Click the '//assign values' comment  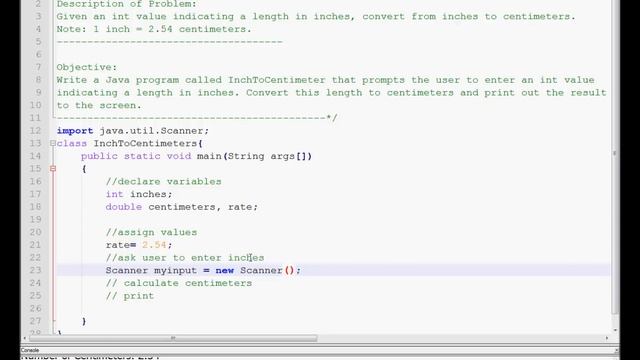[151, 232]
